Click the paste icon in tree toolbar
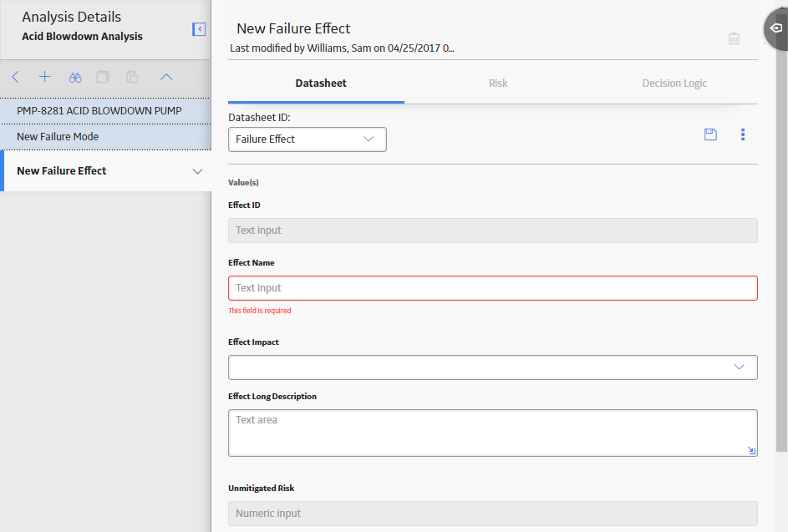This screenshot has height=532, width=788. coord(132,77)
